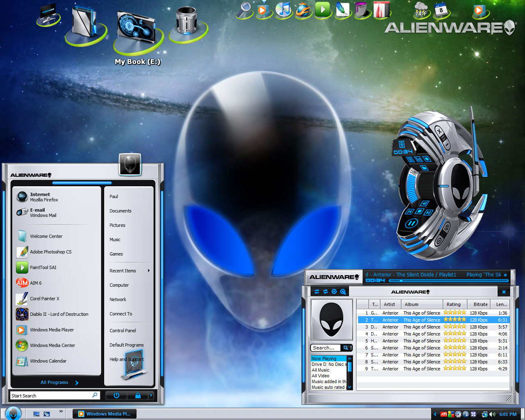525x420 pixels.
Task: Set the star rating for track 3
Action: tap(455, 327)
